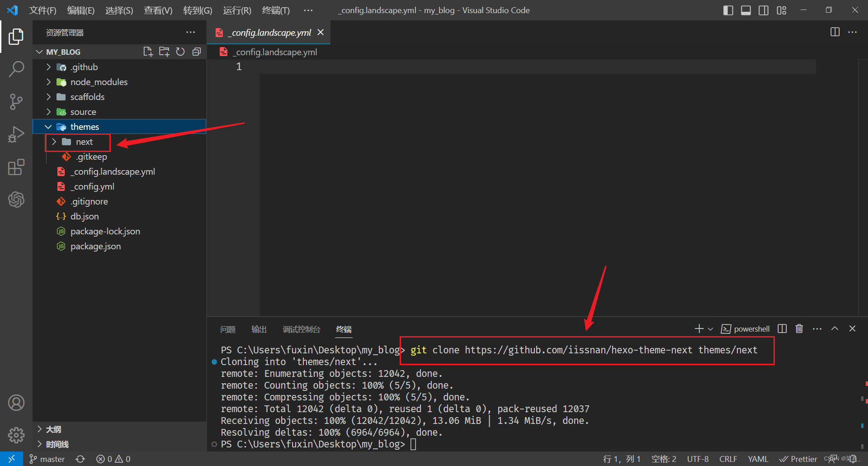Open the Extensions view
Image resolution: width=868 pixels, height=466 pixels.
(x=16, y=167)
